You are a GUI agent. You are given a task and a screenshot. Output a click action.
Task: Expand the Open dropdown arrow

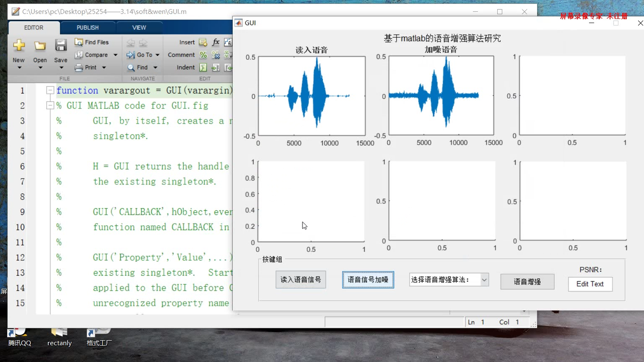pyautogui.click(x=40, y=68)
